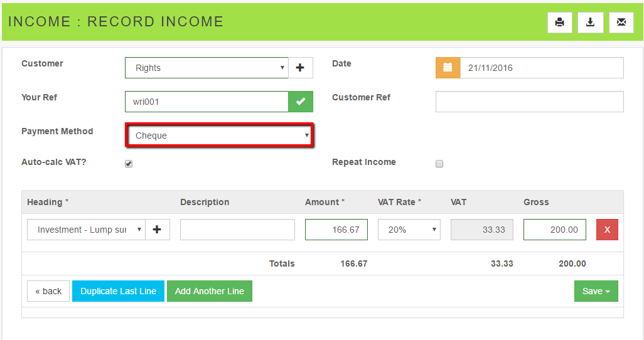644x340 pixels.
Task: Click the back button
Action: click(48, 291)
